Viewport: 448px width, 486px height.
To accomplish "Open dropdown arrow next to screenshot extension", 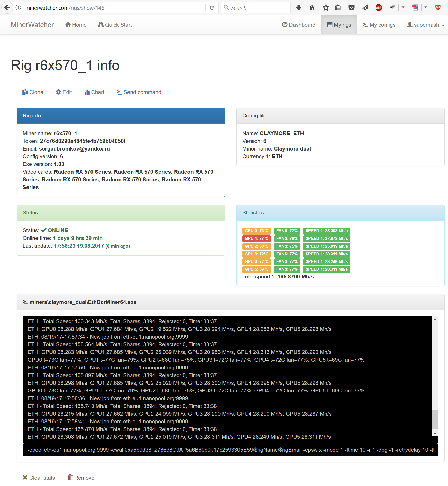I will pyautogui.click(x=426, y=7).
